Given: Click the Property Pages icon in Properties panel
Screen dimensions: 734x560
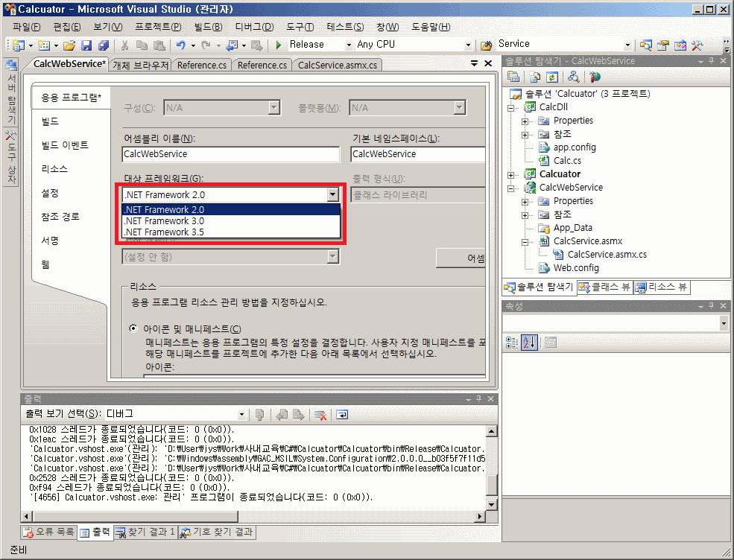Looking at the screenshot, I should pos(551,343).
